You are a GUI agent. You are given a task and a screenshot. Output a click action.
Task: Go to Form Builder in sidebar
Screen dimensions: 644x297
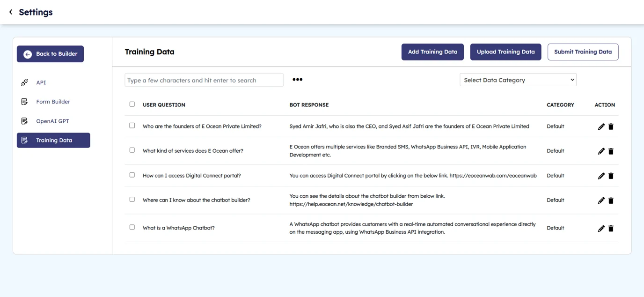(53, 102)
